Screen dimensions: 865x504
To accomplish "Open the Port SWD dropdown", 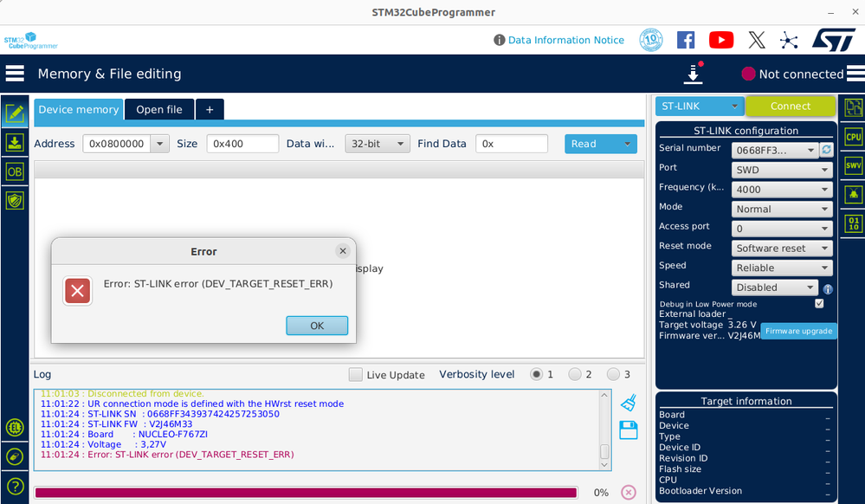I will pyautogui.click(x=782, y=170).
